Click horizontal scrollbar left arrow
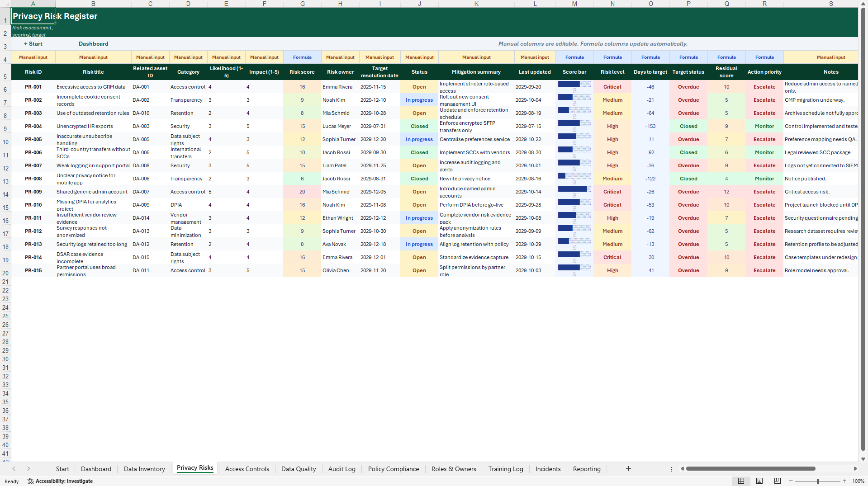 click(x=682, y=469)
